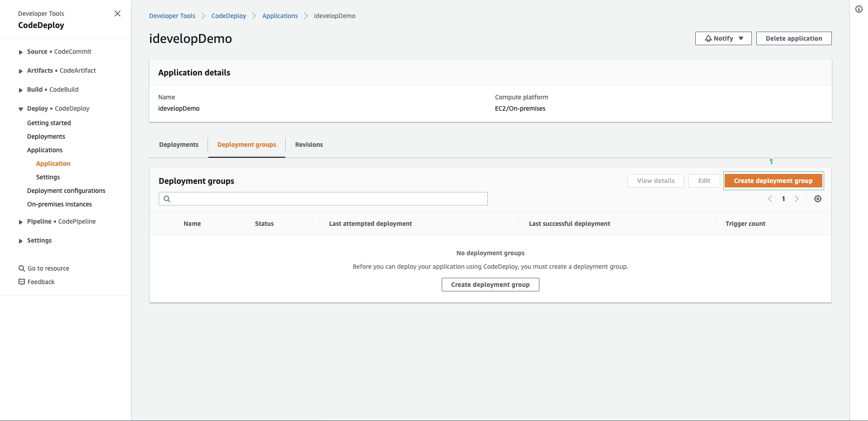Open Settings under Applications in sidebar

tap(48, 177)
